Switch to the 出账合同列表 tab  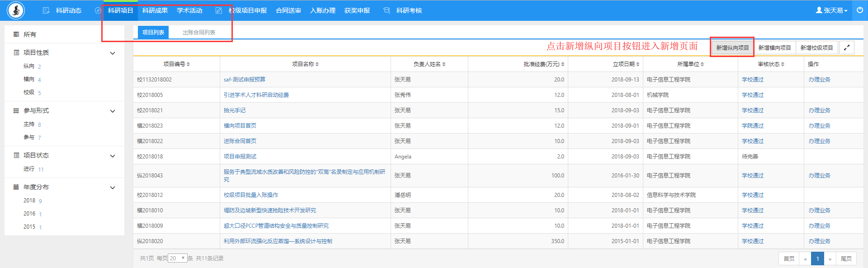(x=199, y=32)
